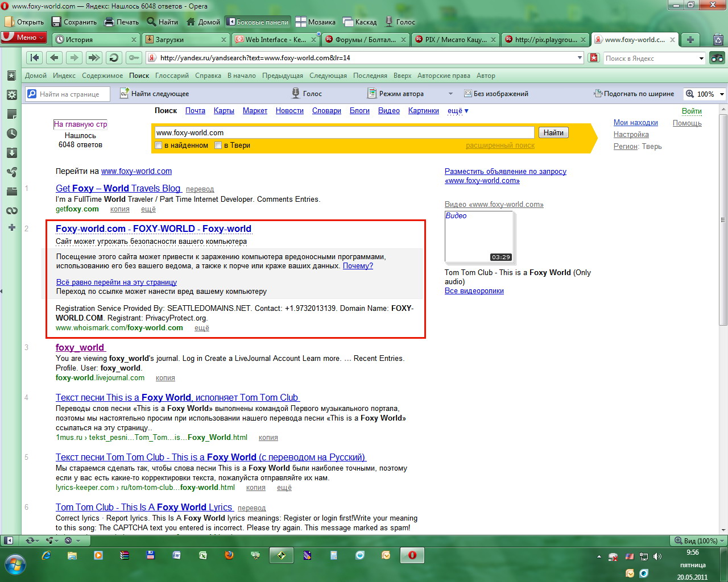This screenshot has width=728, height=582.
Task: Expand the author mode style dropdown arrow
Action: tap(450, 94)
